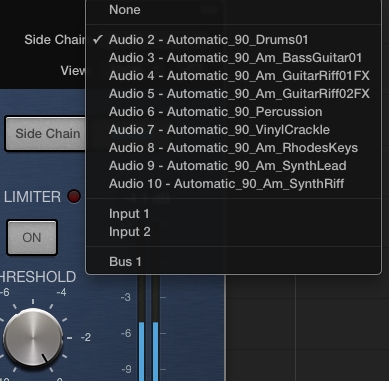The width and height of the screenshot is (389, 381).
Task: Choose Audio 8 - Automatic_90_Am_RhodesKeys
Action: (233, 148)
